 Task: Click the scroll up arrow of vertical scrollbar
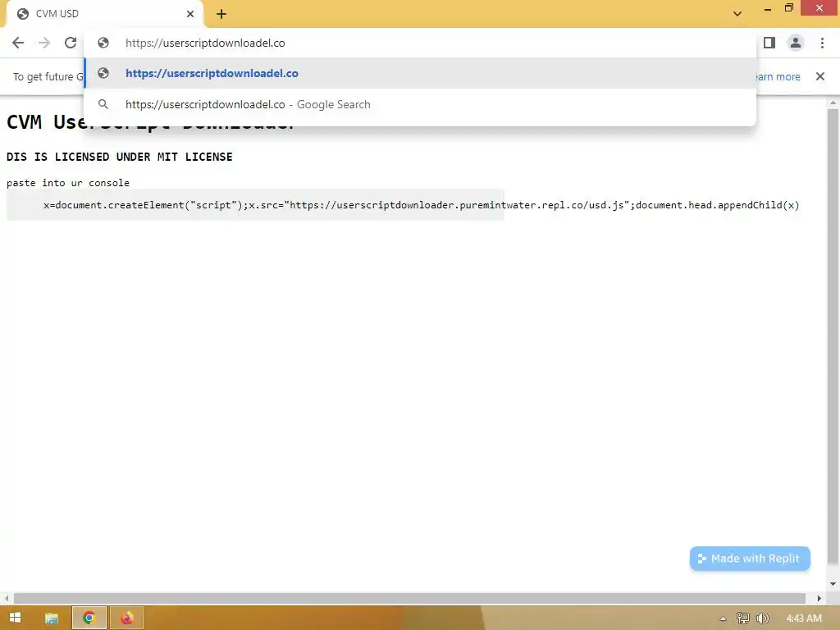[x=833, y=103]
